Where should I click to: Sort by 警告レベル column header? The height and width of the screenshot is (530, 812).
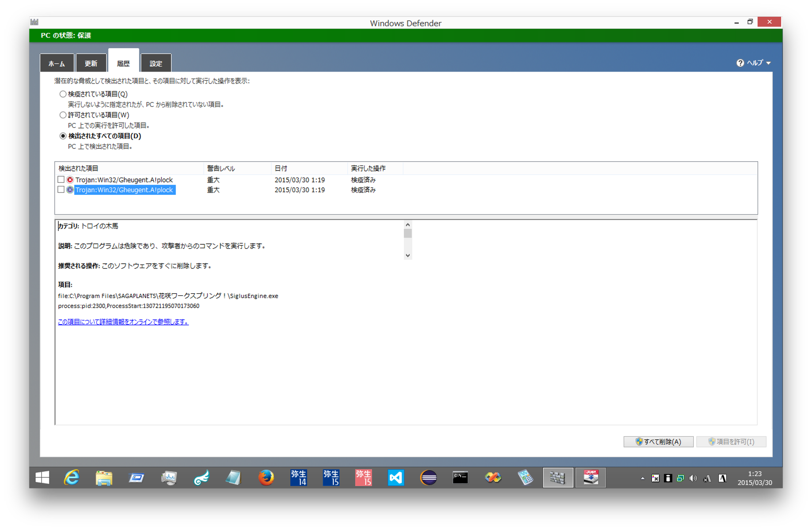pos(237,168)
